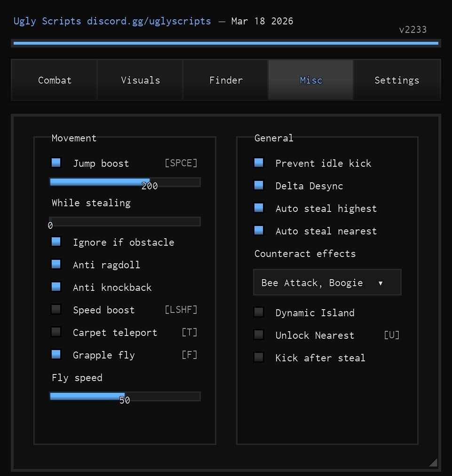Open the Visuals tab

140,80
